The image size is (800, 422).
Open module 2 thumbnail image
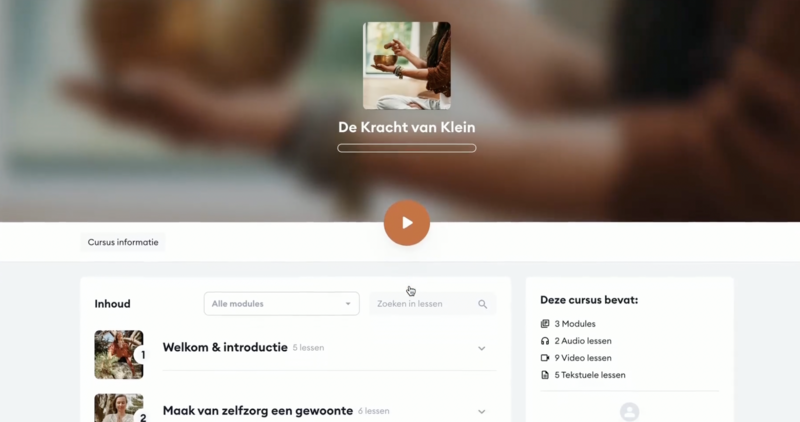click(119, 408)
